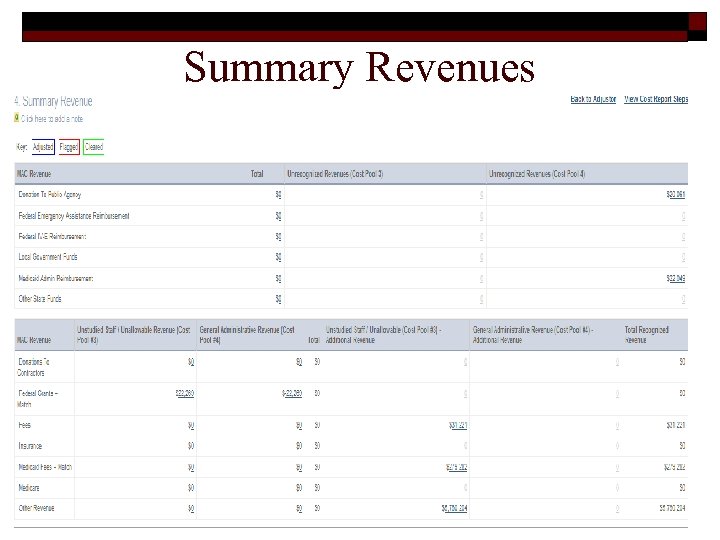Image resolution: width=720 pixels, height=540 pixels.
Task: Click Other State Funds Total $0 value
Action: tap(278, 299)
